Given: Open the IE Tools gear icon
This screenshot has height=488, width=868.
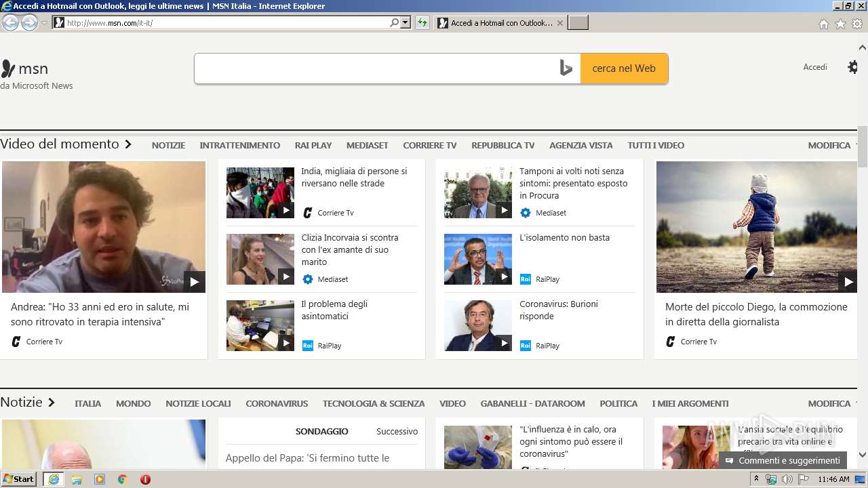Looking at the screenshot, I should pos(857,24).
